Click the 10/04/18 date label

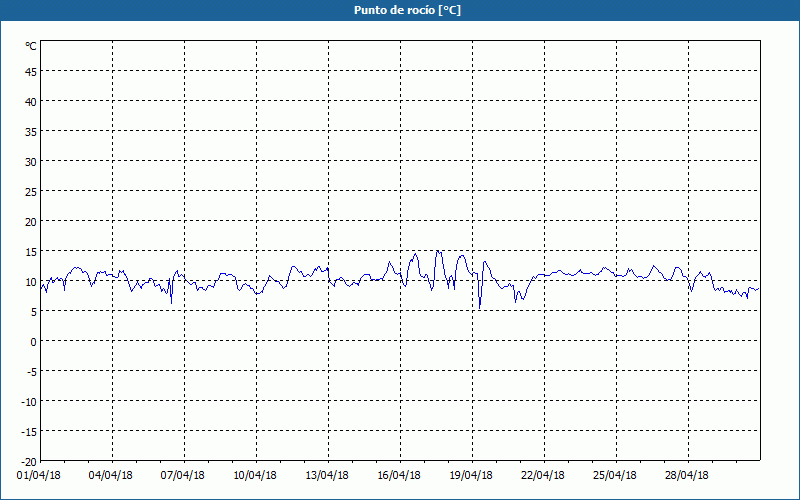click(255, 476)
